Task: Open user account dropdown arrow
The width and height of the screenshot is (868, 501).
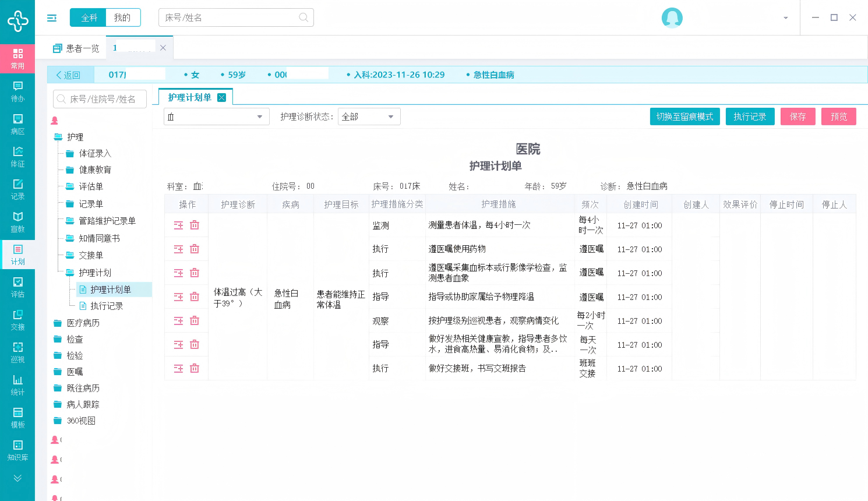Action: pos(785,18)
